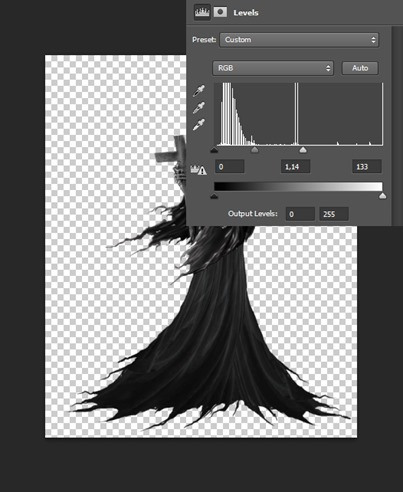Click the output white slider handle
The image size is (403, 492).
(x=383, y=196)
